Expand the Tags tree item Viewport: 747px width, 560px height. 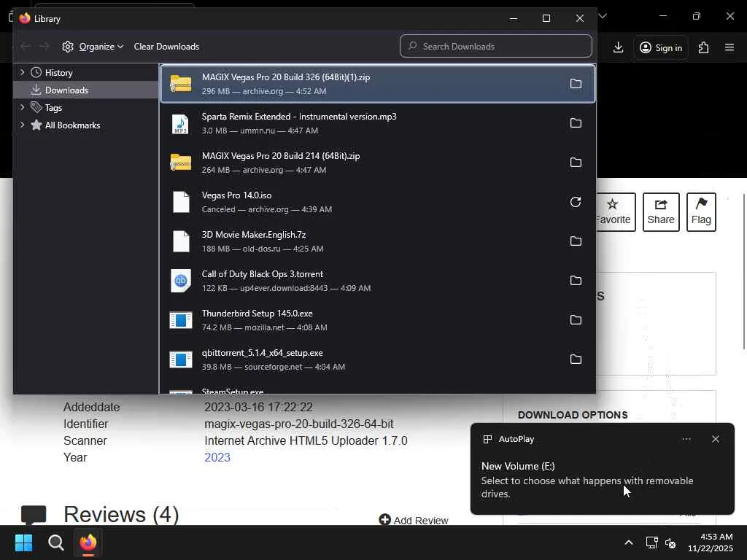[x=22, y=107]
